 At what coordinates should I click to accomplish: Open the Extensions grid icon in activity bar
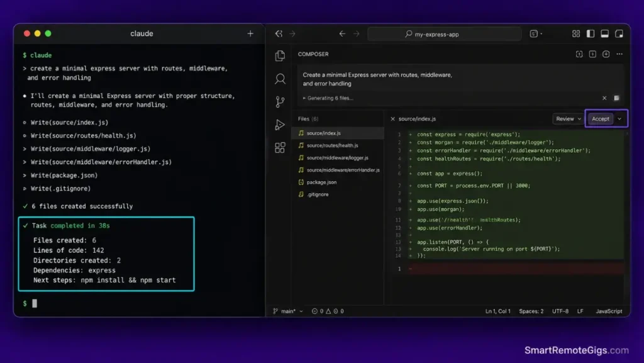coord(280,147)
